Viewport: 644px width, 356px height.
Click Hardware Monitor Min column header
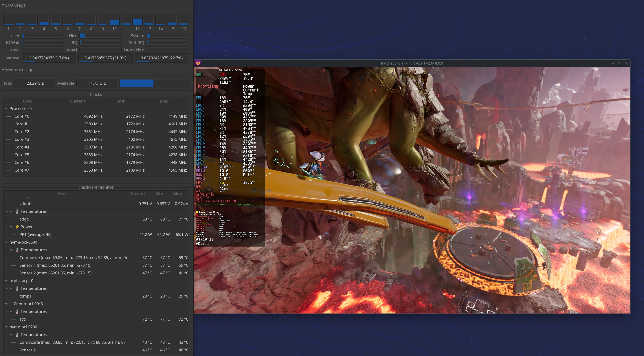coord(159,194)
